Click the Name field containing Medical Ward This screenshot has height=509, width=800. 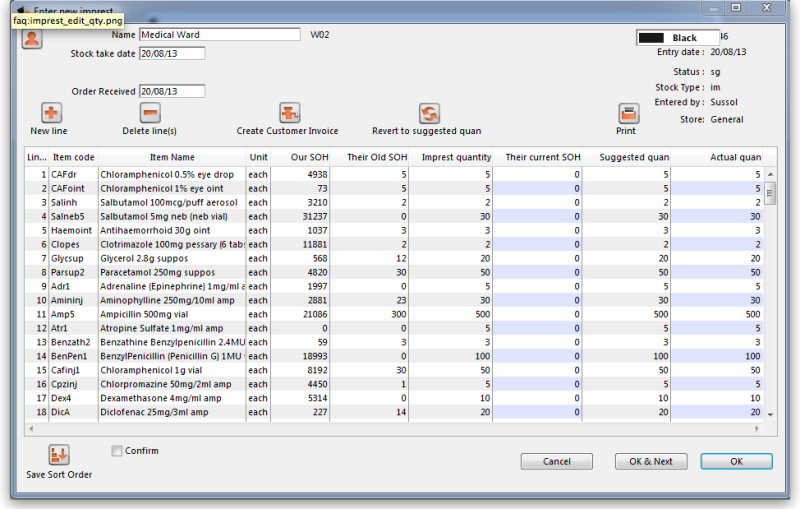[219, 34]
